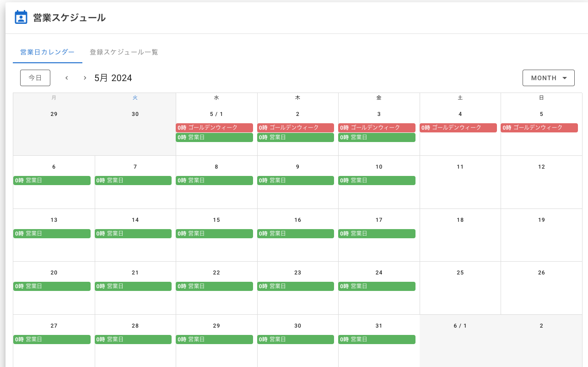This screenshot has height=367, width=588.
Task: Click the business schedule calendar icon
Action: [x=21, y=17]
